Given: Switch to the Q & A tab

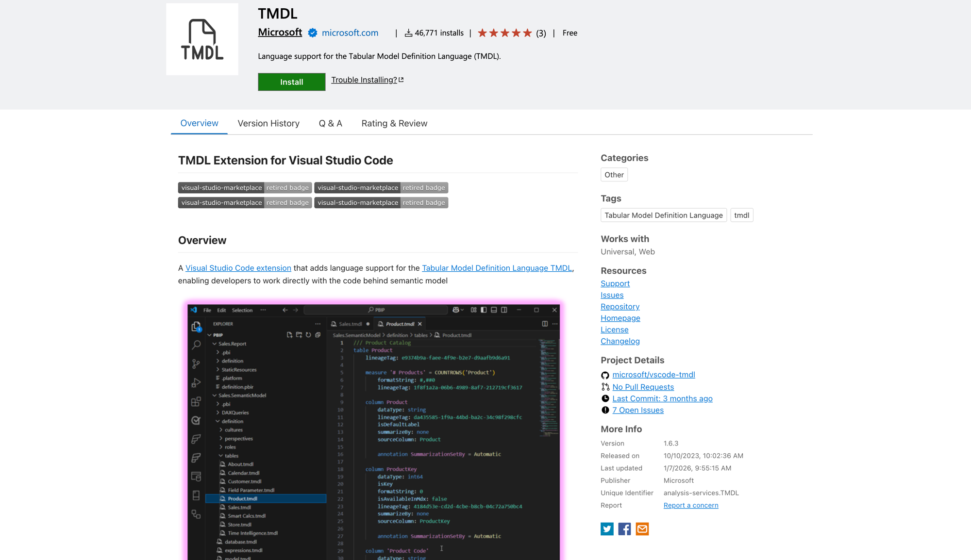Looking at the screenshot, I should click(330, 123).
